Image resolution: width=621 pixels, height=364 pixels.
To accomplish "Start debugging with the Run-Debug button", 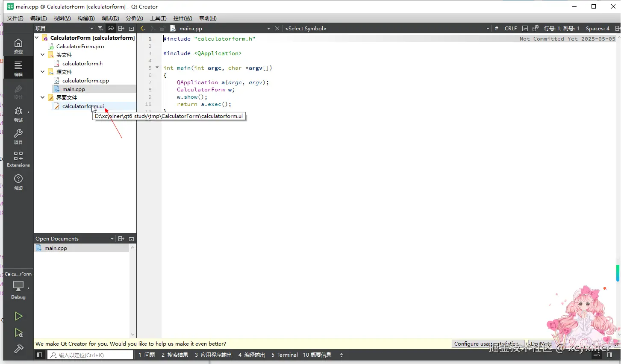I will coord(18,332).
